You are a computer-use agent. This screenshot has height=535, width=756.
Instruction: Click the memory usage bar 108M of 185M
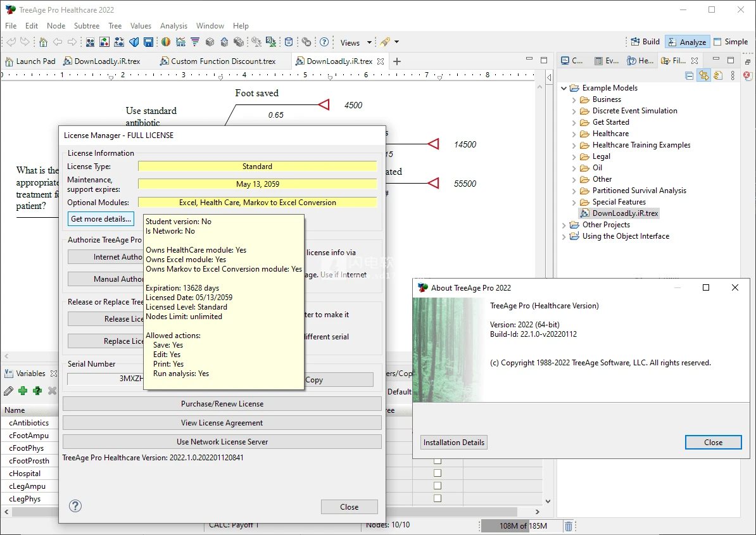coord(522,526)
